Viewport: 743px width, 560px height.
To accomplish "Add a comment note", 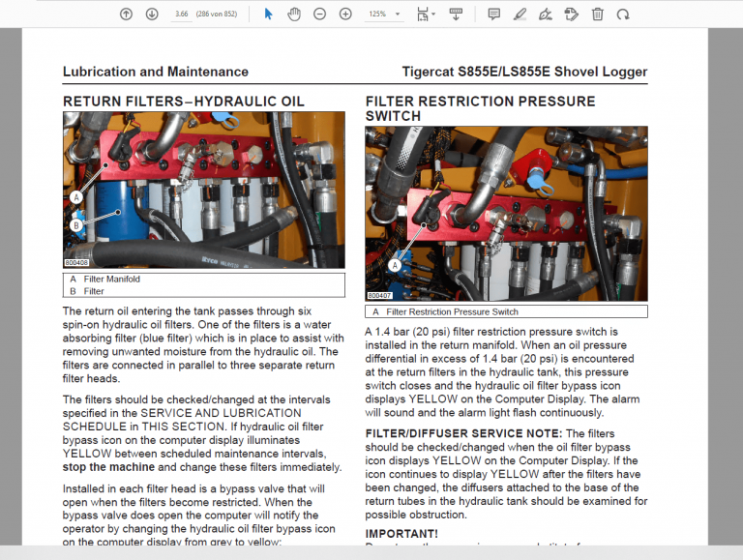I will click(493, 15).
